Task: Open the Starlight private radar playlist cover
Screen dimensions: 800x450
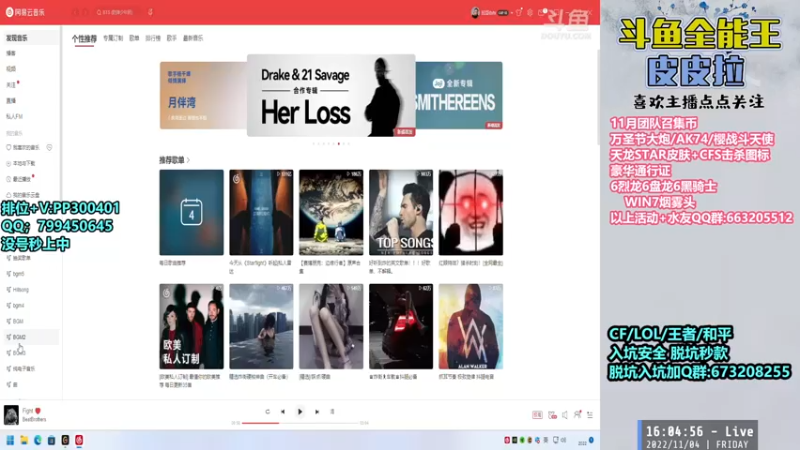Action: pos(261,212)
